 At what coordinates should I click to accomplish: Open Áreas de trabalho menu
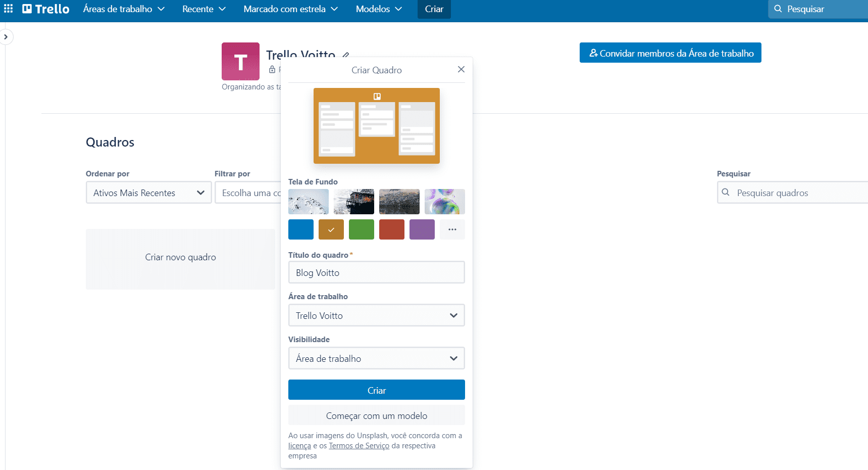[x=124, y=9]
